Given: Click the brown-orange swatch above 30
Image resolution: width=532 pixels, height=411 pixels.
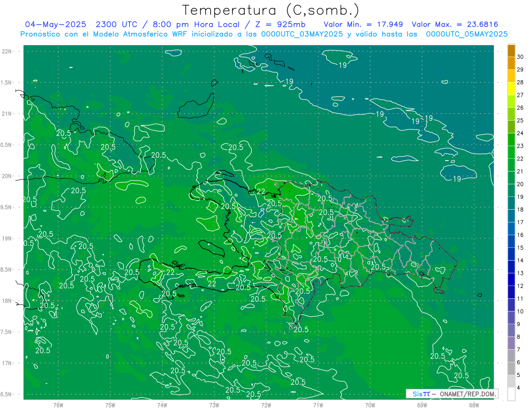Looking at the screenshot, I should (511, 50).
